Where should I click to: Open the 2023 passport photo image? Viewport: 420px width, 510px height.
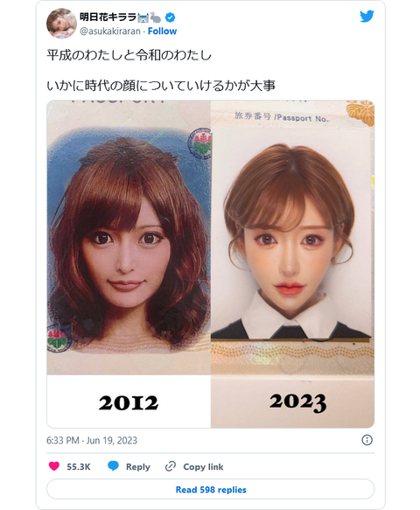pos(292,264)
